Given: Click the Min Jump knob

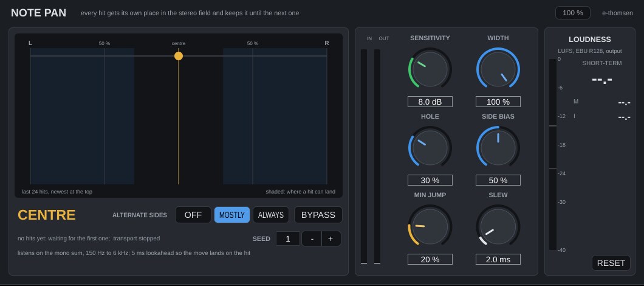Looking at the screenshot, I should coord(430,226).
